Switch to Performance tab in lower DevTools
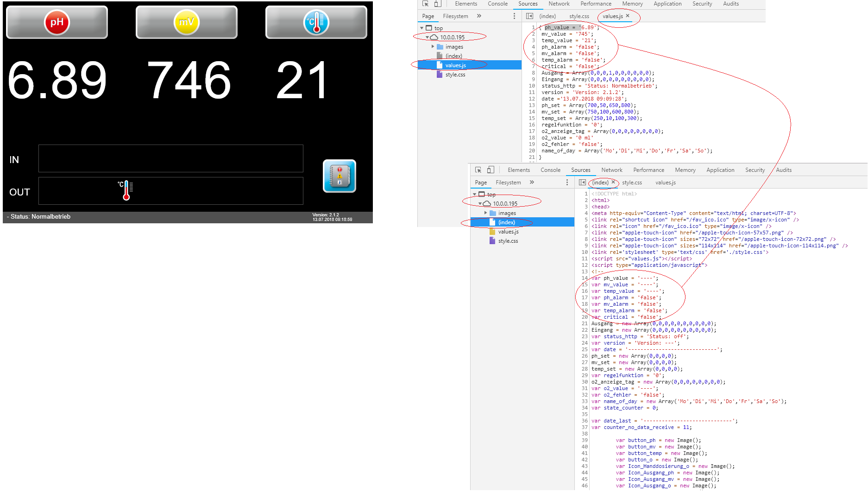Screen dimensions: 868x492 click(649, 170)
